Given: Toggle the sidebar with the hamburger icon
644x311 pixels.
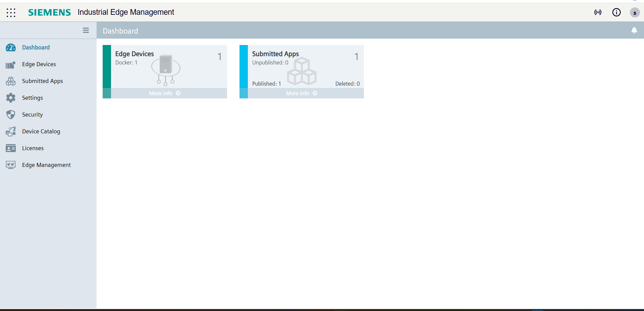Looking at the screenshot, I should coord(86,30).
